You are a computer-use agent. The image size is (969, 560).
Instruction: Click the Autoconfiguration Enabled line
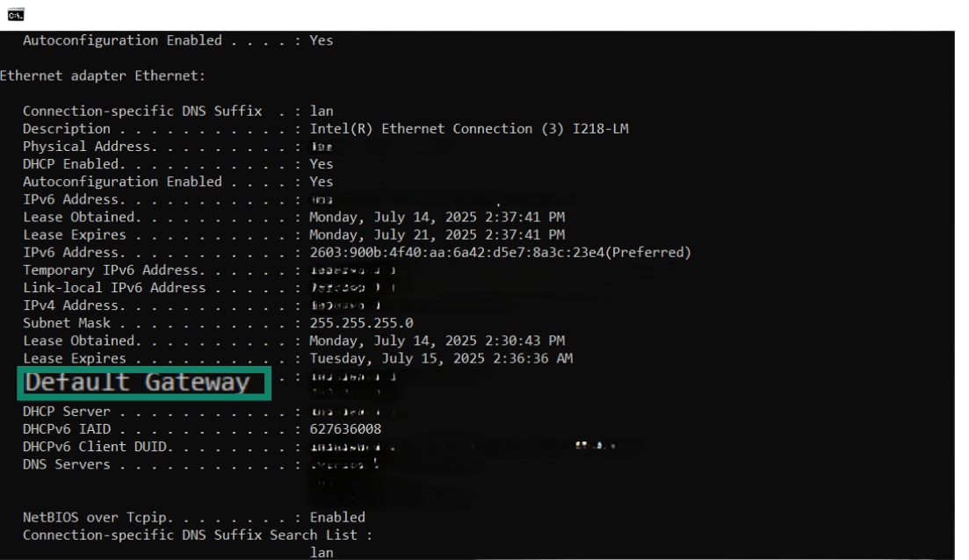pos(176,181)
